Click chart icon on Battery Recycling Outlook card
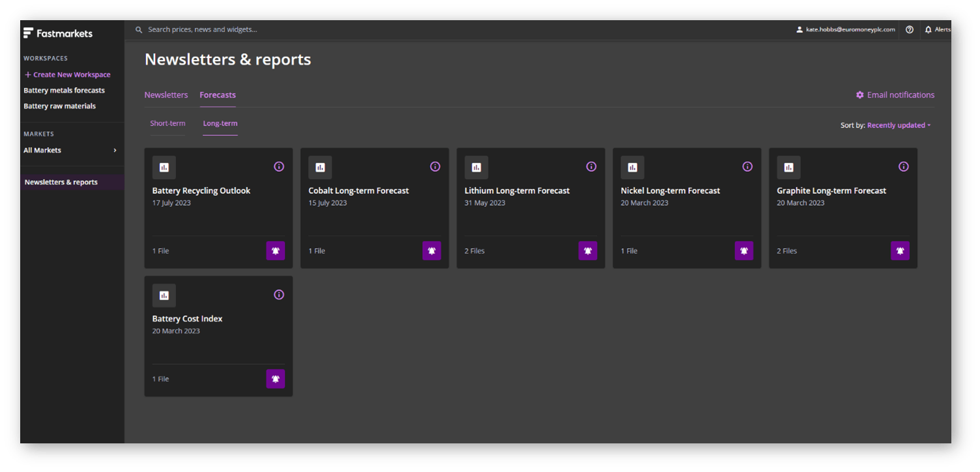This screenshot has height=472, width=980. click(x=164, y=167)
